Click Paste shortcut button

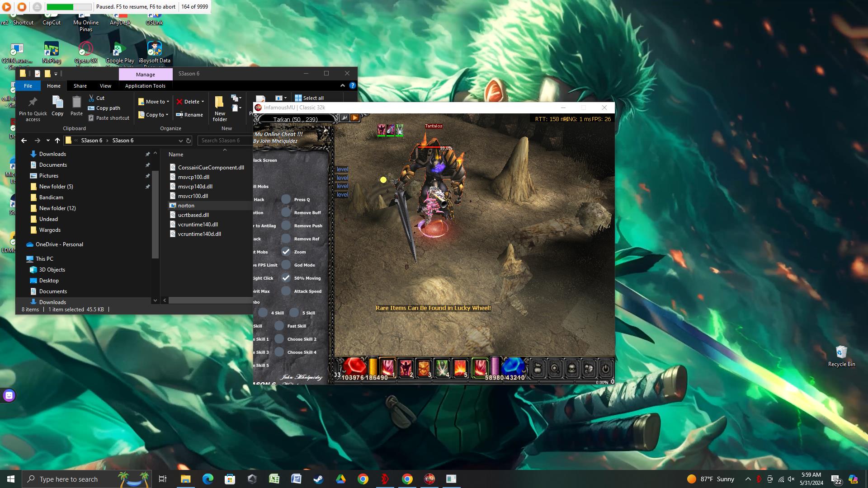pos(108,118)
